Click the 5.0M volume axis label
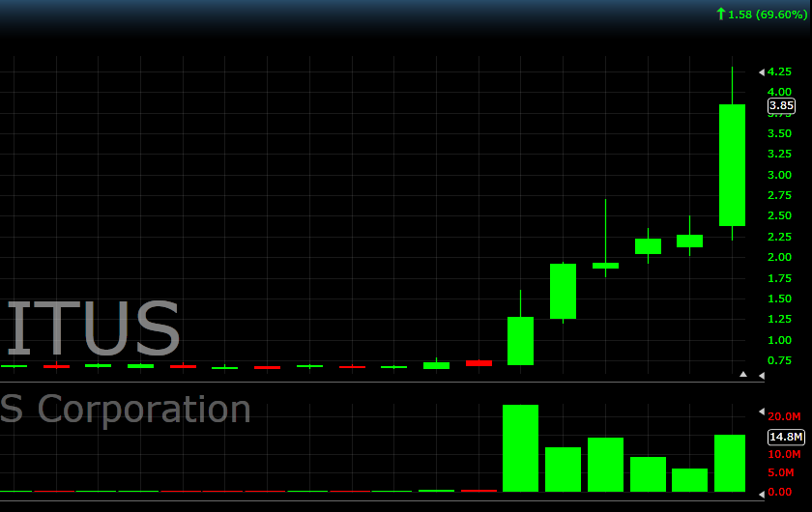The image size is (812, 512). coord(780,472)
